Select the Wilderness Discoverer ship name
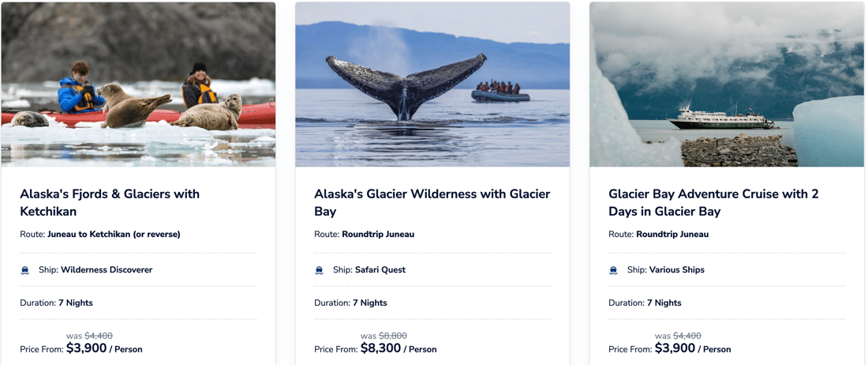 coord(107,270)
